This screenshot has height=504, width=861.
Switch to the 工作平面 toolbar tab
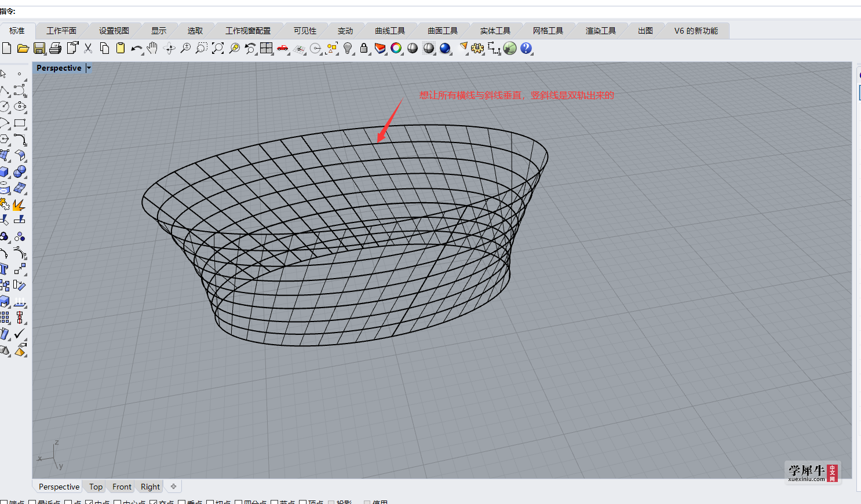tap(61, 31)
